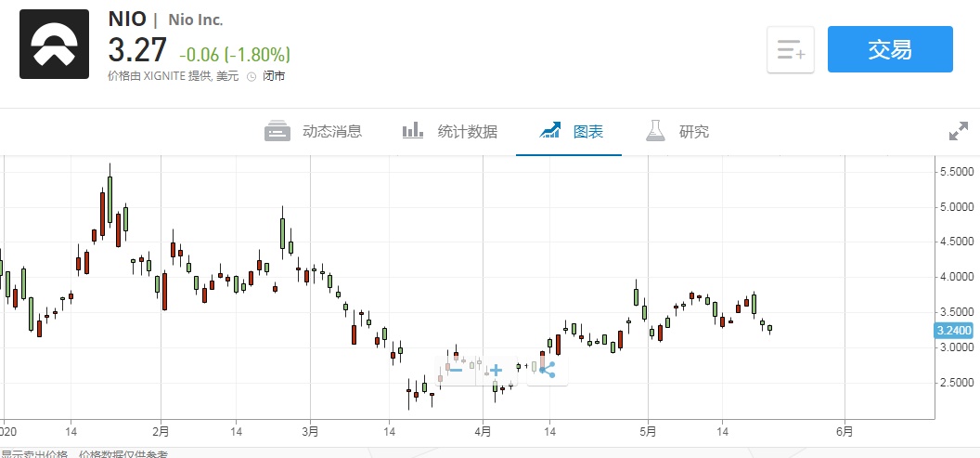This screenshot has width=980, height=458.
Task: Click the 5.5000 price axis label
Action: click(x=954, y=173)
